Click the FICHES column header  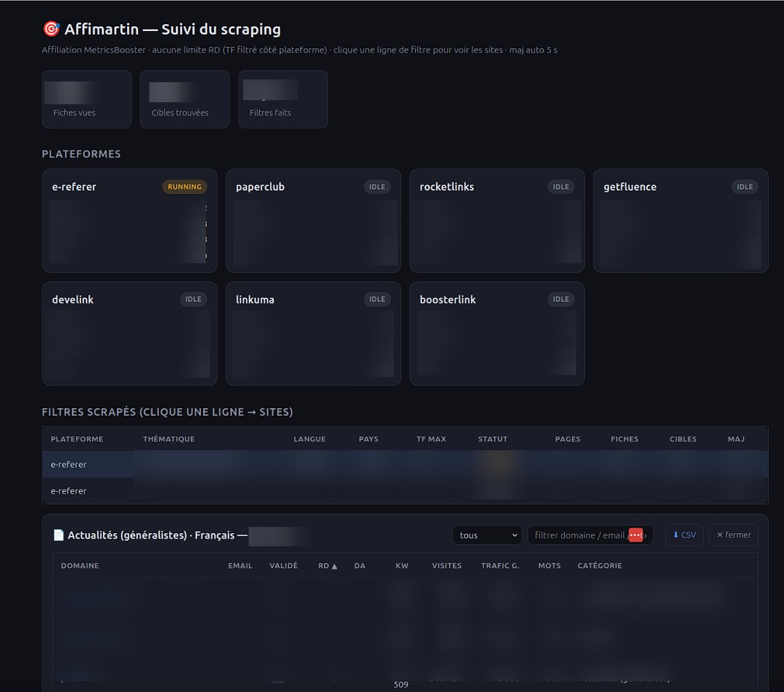click(624, 439)
